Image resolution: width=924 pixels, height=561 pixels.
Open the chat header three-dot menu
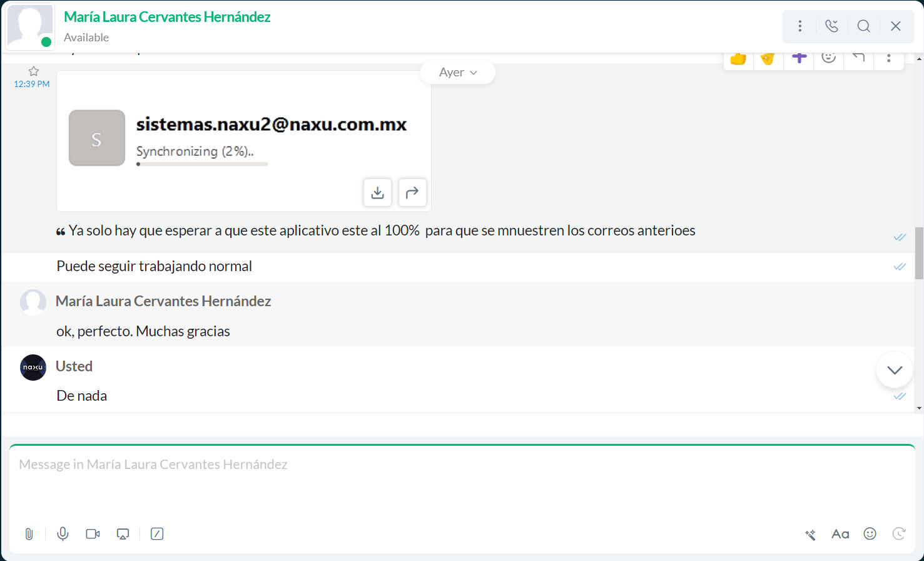pyautogui.click(x=800, y=26)
